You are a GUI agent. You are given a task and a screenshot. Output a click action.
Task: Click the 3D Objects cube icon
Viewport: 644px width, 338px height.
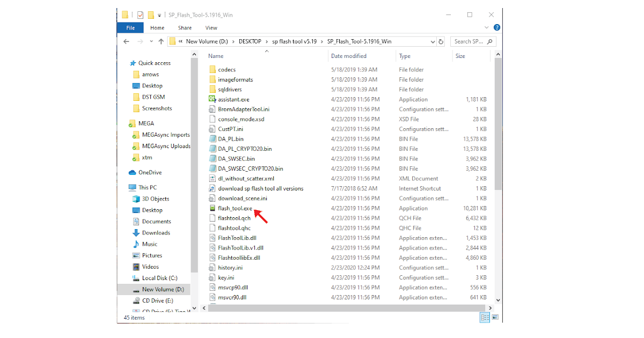click(x=136, y=199)
